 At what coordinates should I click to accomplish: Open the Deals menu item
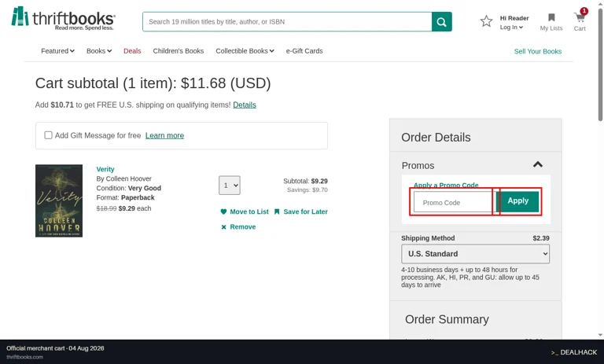pyautogui.click(x=132, y=51)
